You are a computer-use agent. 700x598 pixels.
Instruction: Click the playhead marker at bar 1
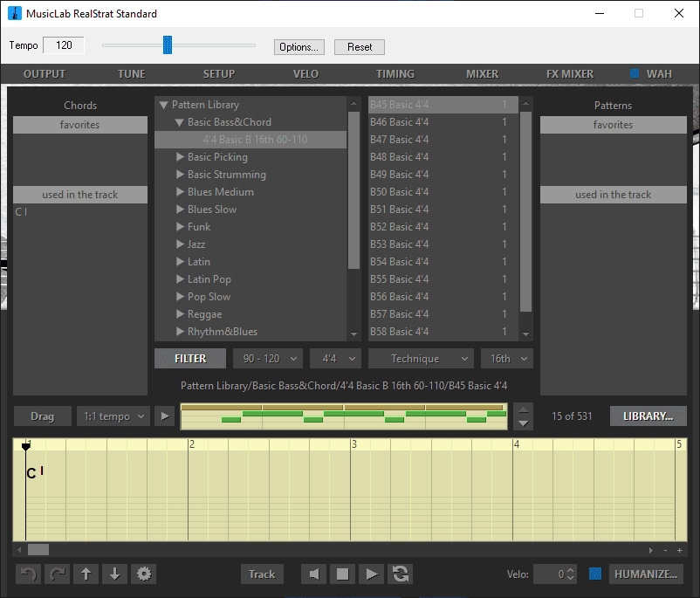(x=26, y=445)
